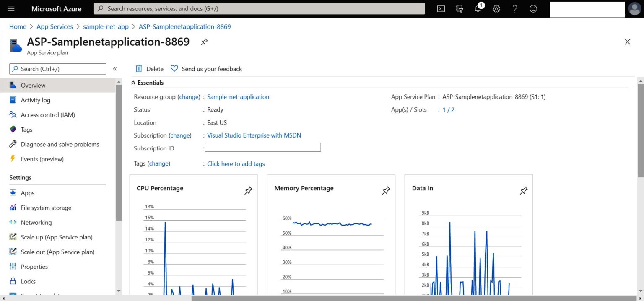The image size is (644, 301).
Task: Pin ASP-Samplenetapplication-8869 to the dashboard
Action: (204, 42)
